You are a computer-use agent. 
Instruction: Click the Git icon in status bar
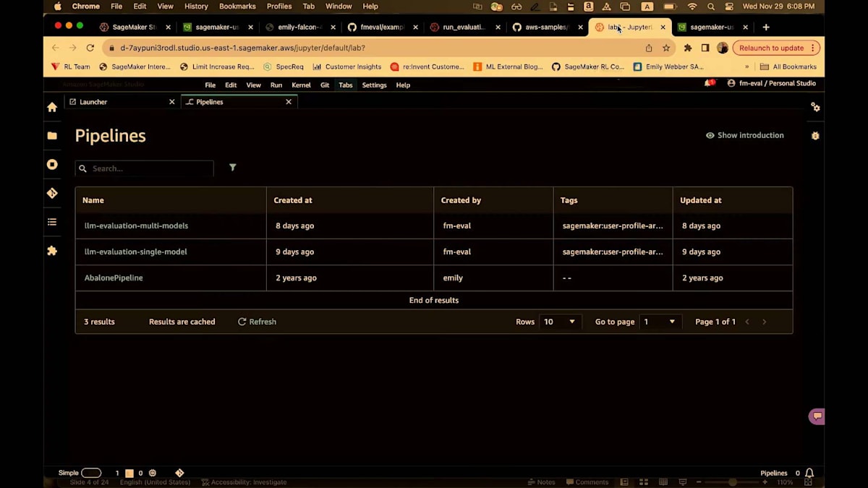179,473
